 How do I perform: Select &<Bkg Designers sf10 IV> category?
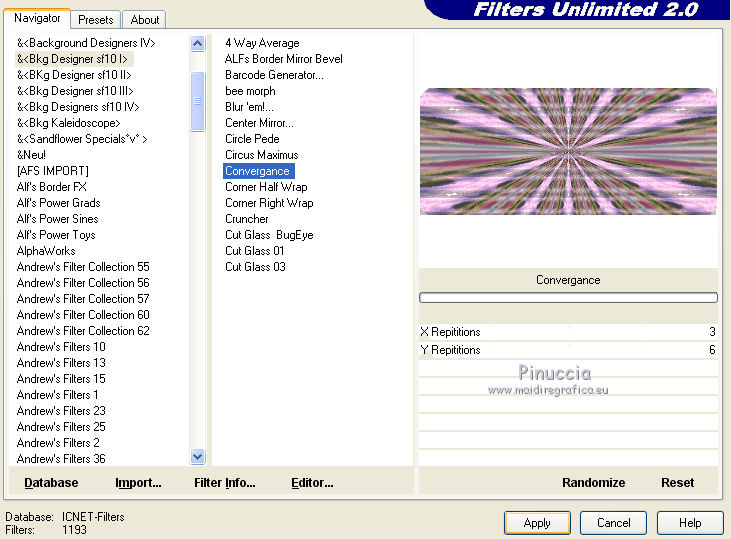pos(78,107)
